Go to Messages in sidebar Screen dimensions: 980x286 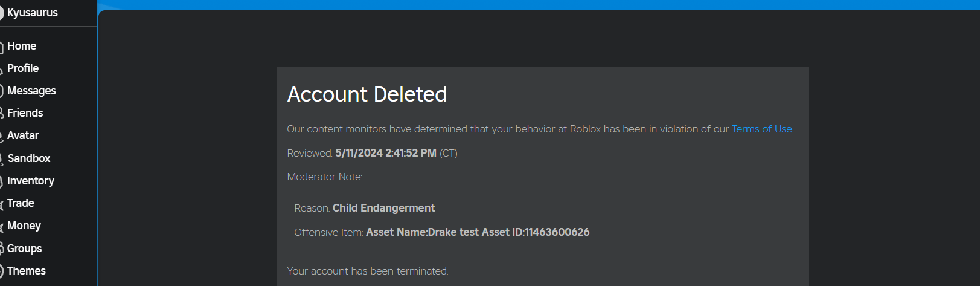pos(31,91)
